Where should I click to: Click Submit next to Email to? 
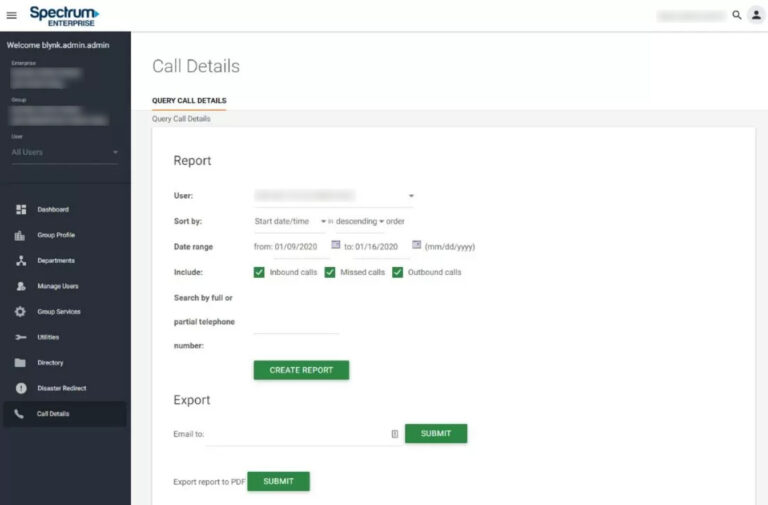point(436,433)
